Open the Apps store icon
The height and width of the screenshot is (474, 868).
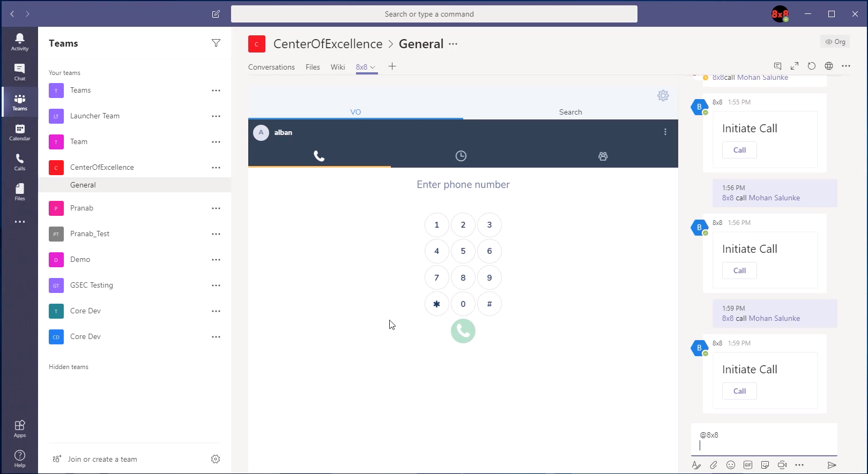[20, 428]
